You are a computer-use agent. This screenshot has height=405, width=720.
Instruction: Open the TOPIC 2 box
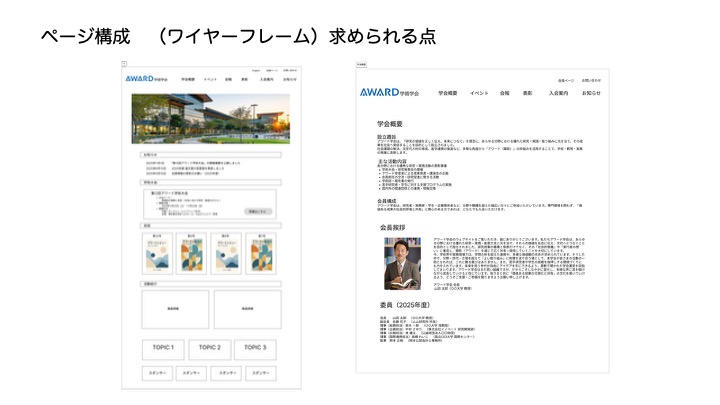[x=209, y=349]
